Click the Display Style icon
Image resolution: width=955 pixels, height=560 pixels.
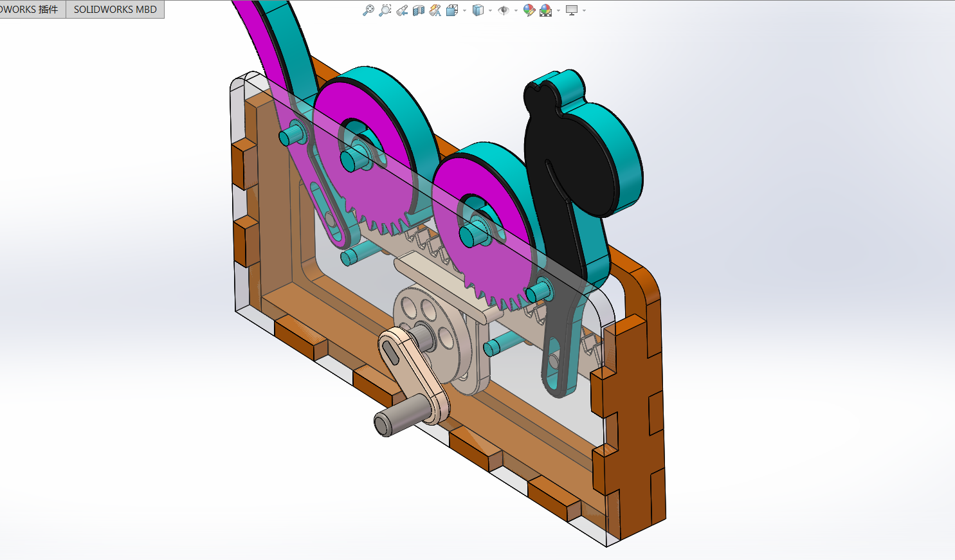(x=478, y=10)
